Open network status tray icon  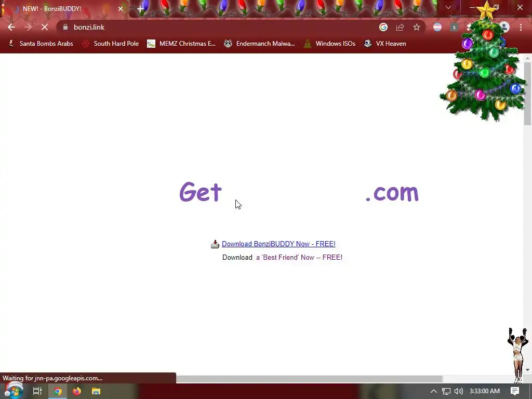446,391
